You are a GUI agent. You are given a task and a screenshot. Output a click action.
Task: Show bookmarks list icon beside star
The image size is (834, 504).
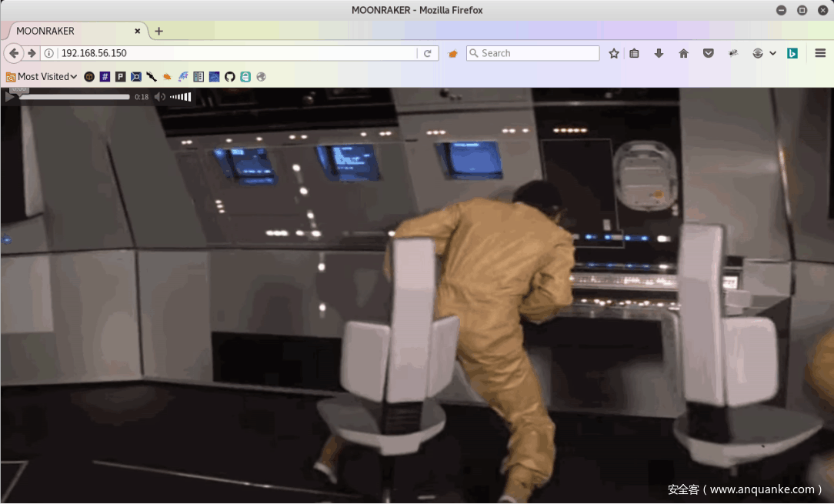point(634,53)
